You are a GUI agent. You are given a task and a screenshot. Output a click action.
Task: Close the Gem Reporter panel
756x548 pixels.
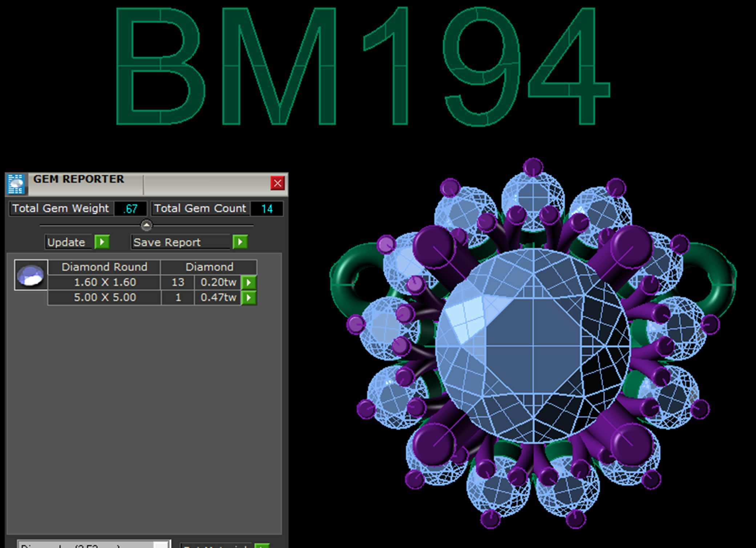[x=278, y=183]
